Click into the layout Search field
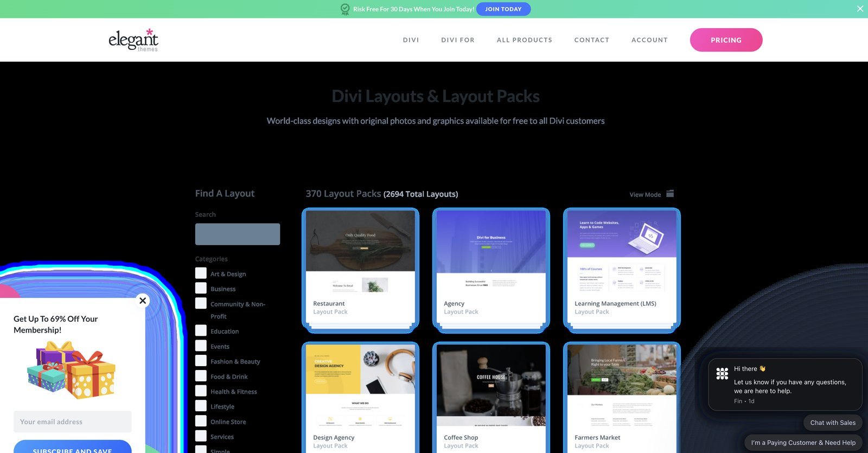The image size is (868, 453). coord(238,234)
